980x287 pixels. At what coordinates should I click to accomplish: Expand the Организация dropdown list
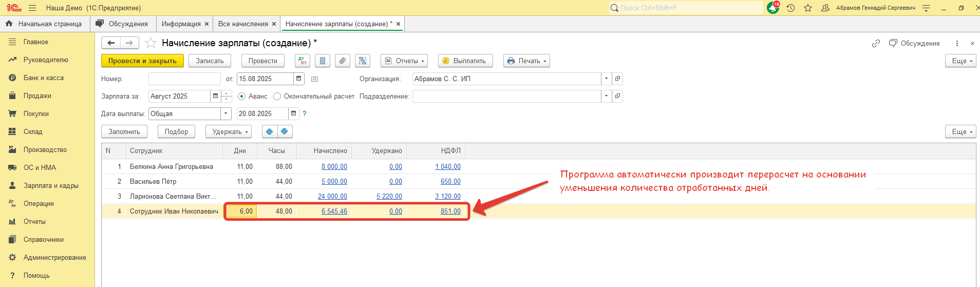(606, 79)
